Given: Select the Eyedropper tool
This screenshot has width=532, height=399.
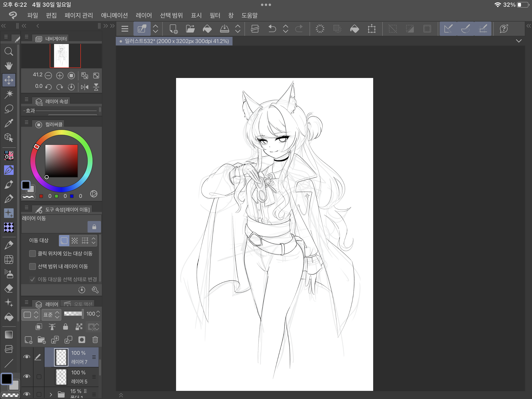Looking at the screenshot, I should click(9, 123).
